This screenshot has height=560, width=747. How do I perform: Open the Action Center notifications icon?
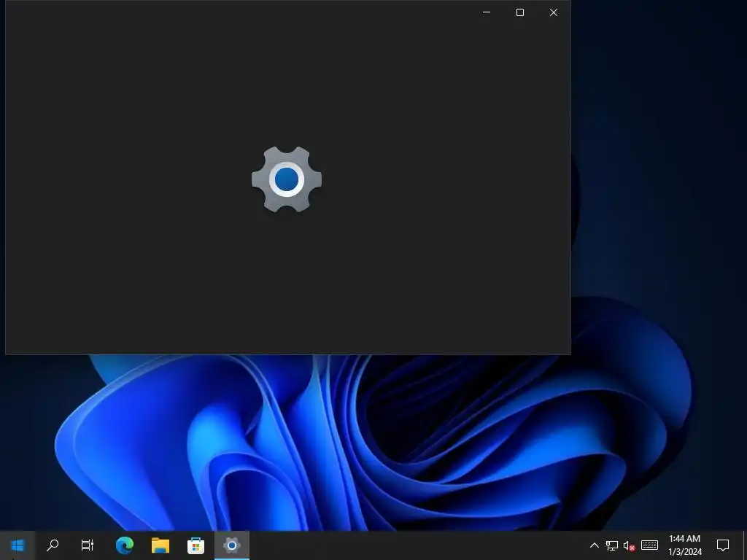(723, 545)
